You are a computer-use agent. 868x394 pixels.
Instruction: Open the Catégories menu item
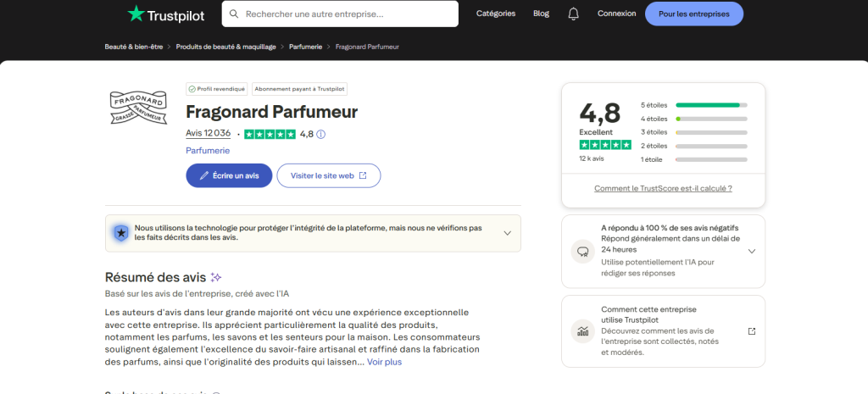(496, 14)
